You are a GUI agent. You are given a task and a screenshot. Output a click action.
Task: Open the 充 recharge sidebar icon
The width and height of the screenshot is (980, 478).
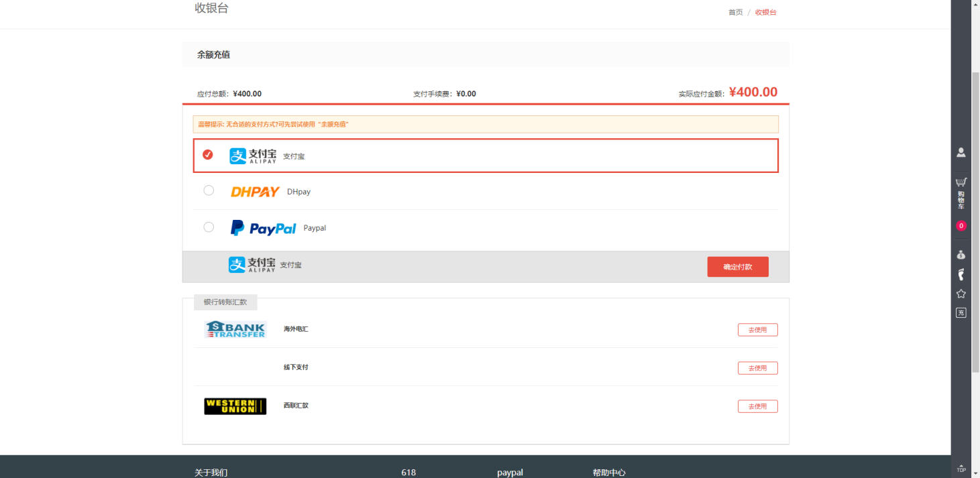click(961, 313)
